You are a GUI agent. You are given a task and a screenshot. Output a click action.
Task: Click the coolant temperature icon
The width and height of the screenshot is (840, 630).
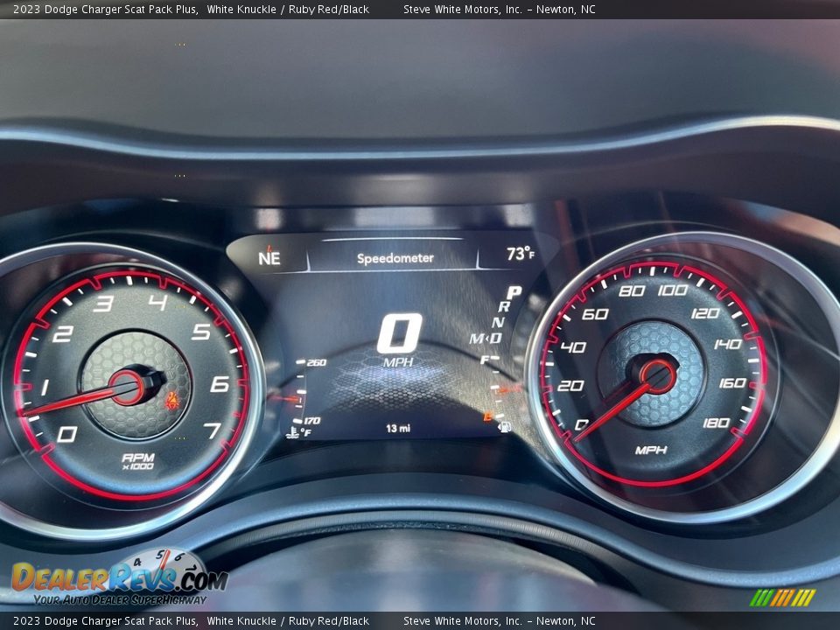coord(291,431)
